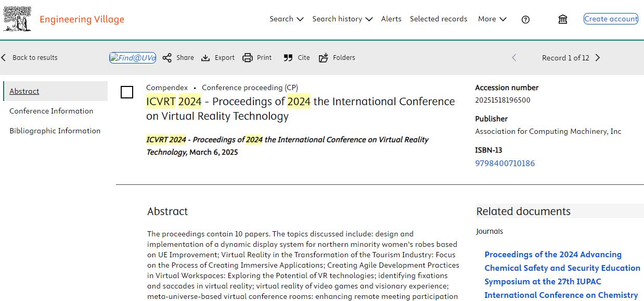Screen dimensions: 644x301
Task: Click the Export download icon
Action: (205, 58)
